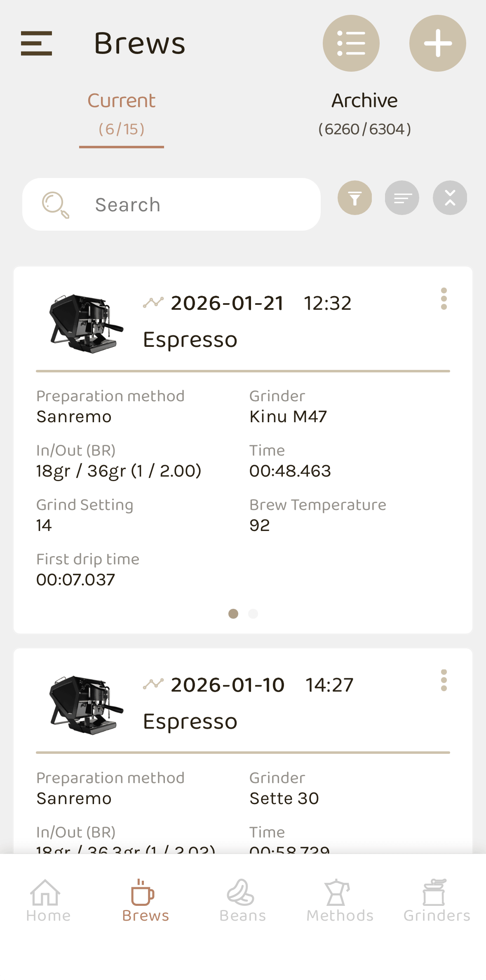Add a new brew with plus button
The height and width of the screenshot is (980, 486).
437,43
